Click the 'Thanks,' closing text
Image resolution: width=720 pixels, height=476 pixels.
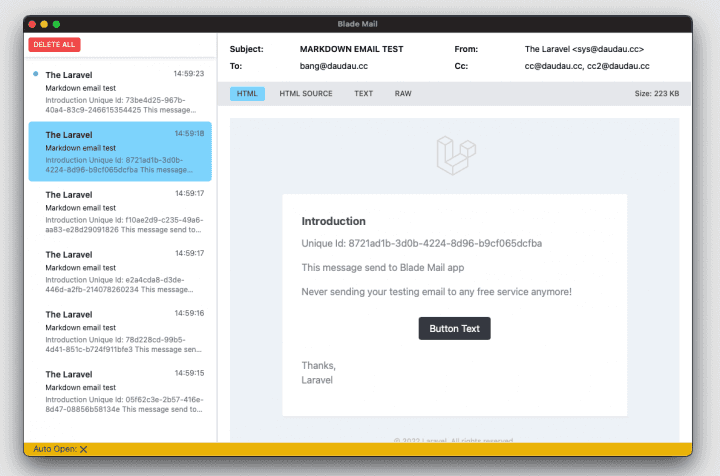(318, 366)
